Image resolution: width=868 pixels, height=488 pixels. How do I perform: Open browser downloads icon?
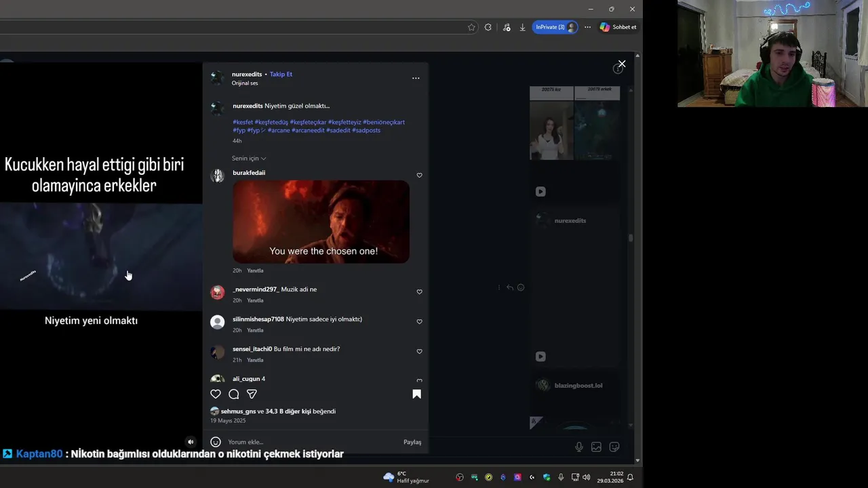click(523, 27)
